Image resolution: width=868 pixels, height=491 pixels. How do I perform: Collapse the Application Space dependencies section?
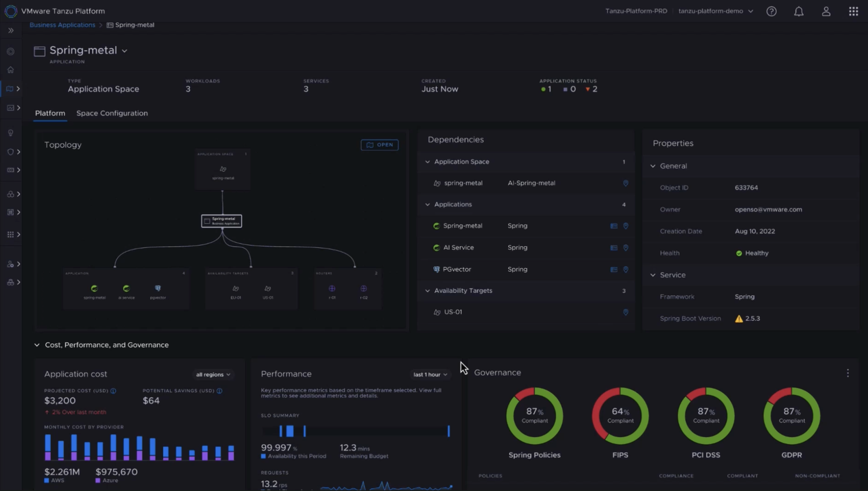click(428, 162)
